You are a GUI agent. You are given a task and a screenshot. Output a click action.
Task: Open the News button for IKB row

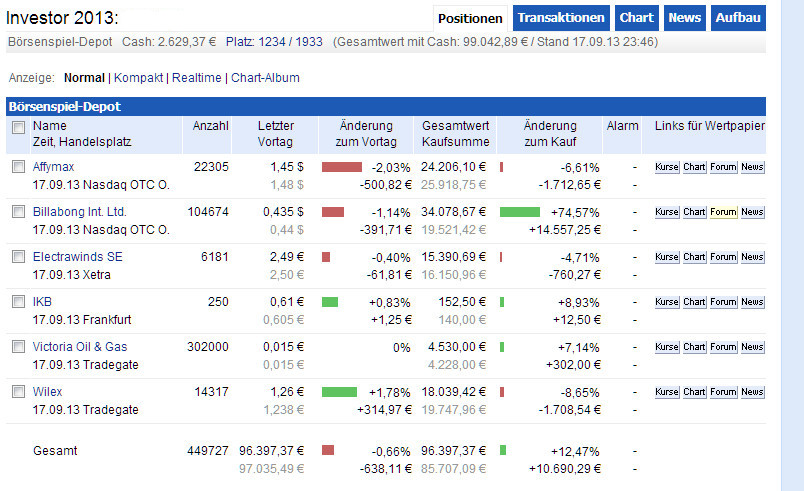tap(752, 302)
